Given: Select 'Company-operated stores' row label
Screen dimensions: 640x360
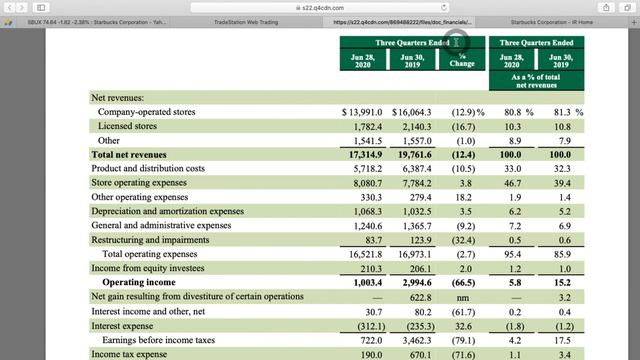Looking at the screenshot, I should click(147, 112).
